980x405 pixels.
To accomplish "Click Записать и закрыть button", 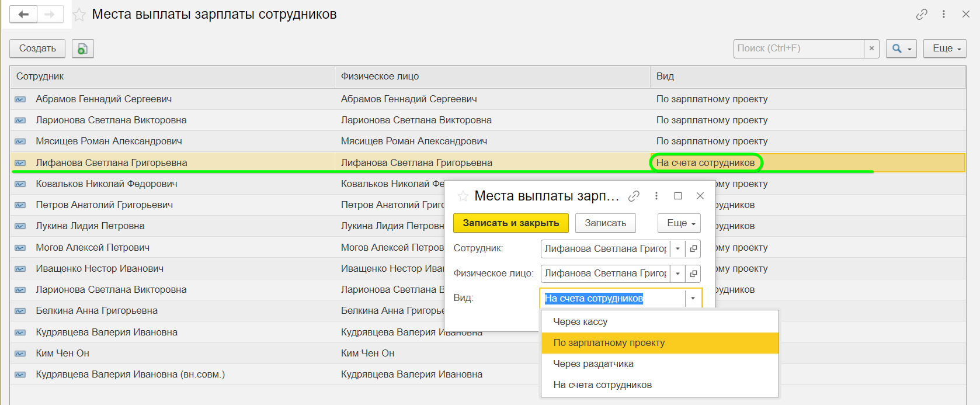I will coord(511,223).
